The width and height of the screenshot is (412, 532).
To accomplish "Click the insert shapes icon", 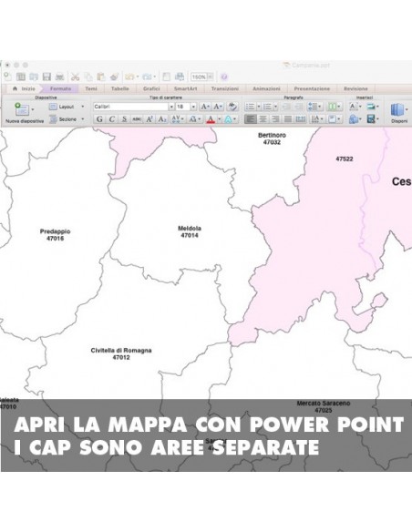I will pos(355,119).
